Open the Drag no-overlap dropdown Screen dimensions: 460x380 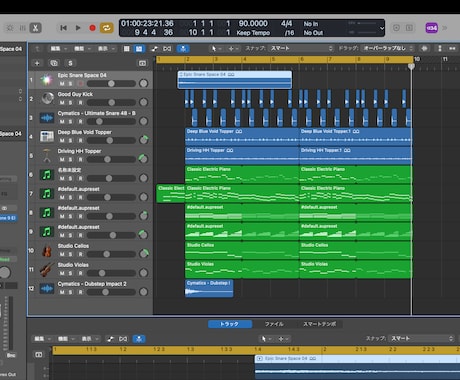(x=388, y=48)
